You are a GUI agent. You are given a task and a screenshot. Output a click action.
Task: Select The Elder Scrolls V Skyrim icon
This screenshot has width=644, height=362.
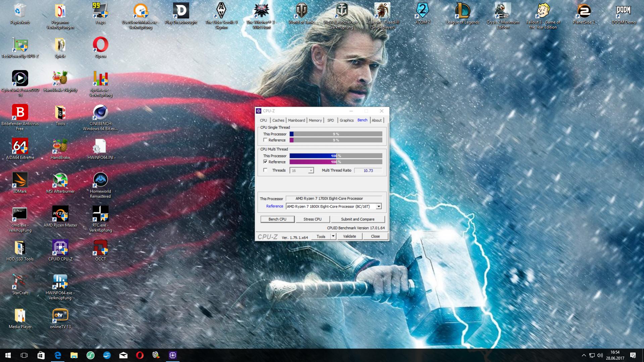(221, 16)
